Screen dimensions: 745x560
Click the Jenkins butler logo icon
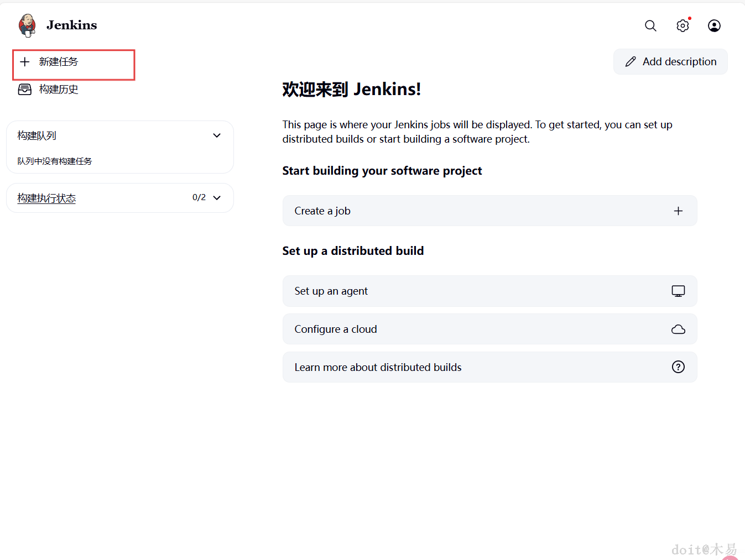[27, 25]
